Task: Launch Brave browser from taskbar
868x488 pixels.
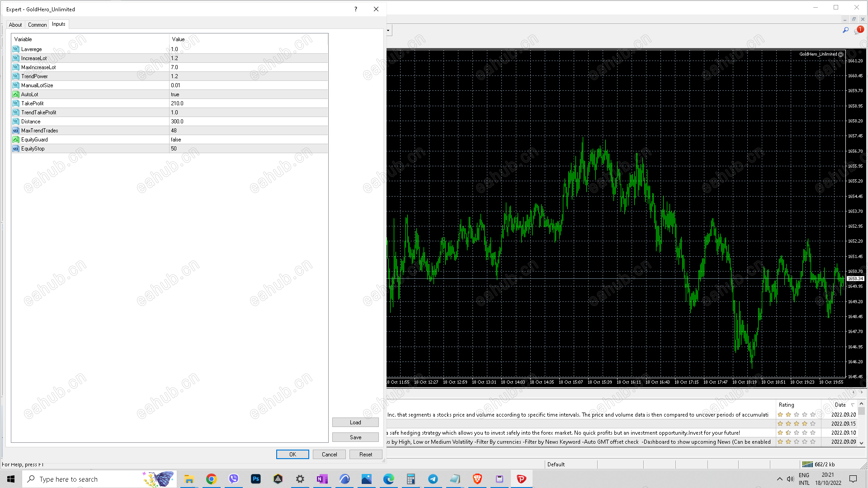Action: tap(477, 479)
